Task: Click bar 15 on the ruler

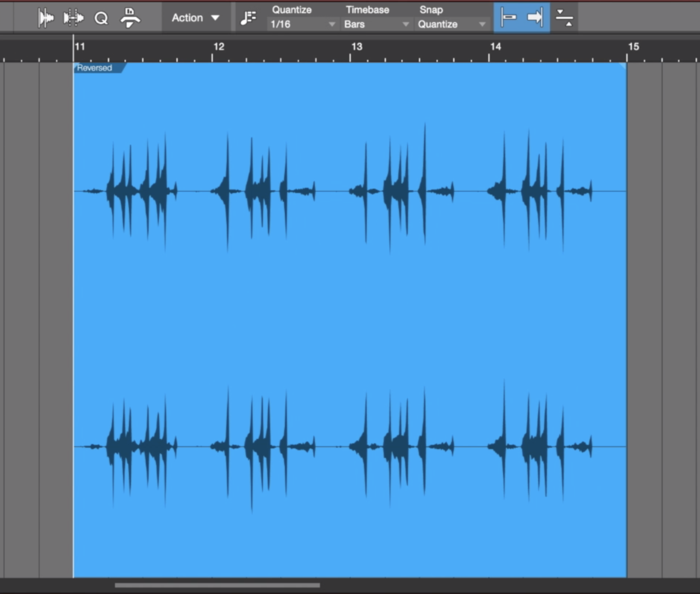Action: tap(633, 47)
